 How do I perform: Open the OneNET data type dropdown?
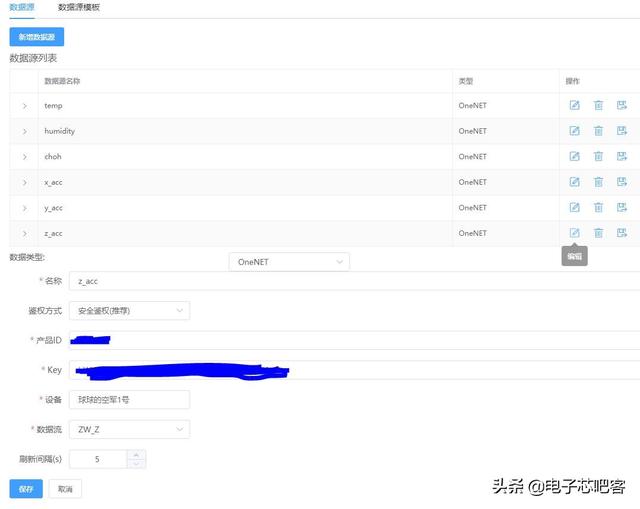[x=289, y=262]
